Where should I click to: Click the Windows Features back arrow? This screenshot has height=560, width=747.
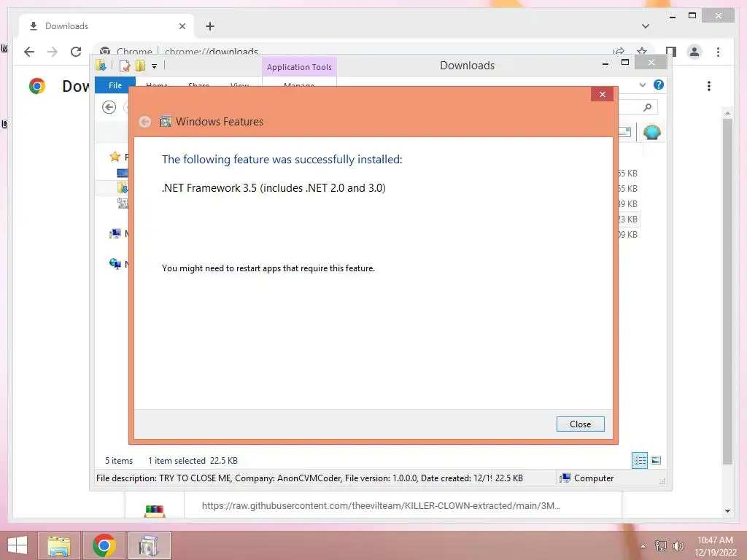145,122
